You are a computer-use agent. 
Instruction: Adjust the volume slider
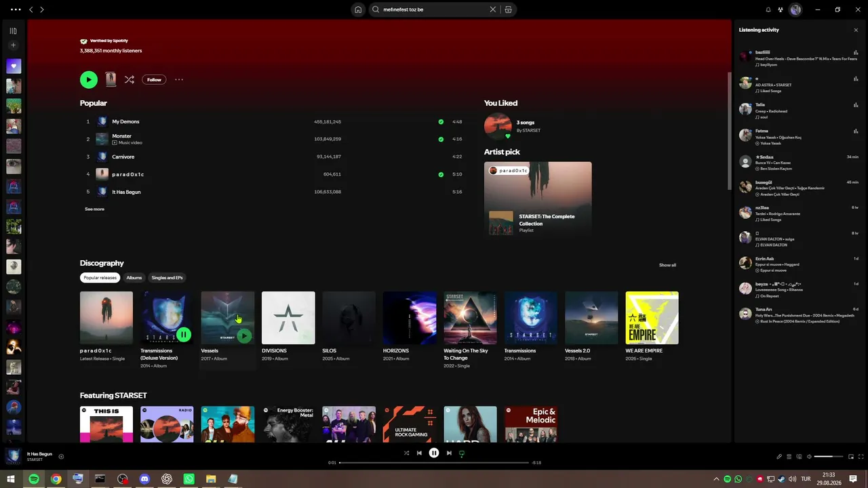pyautogui.click(x=829, y=456)
